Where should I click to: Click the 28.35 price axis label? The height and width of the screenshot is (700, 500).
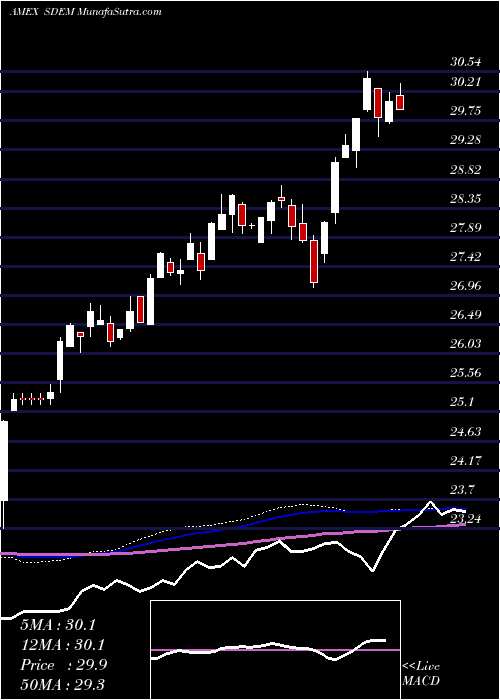[x=466, y=199]
